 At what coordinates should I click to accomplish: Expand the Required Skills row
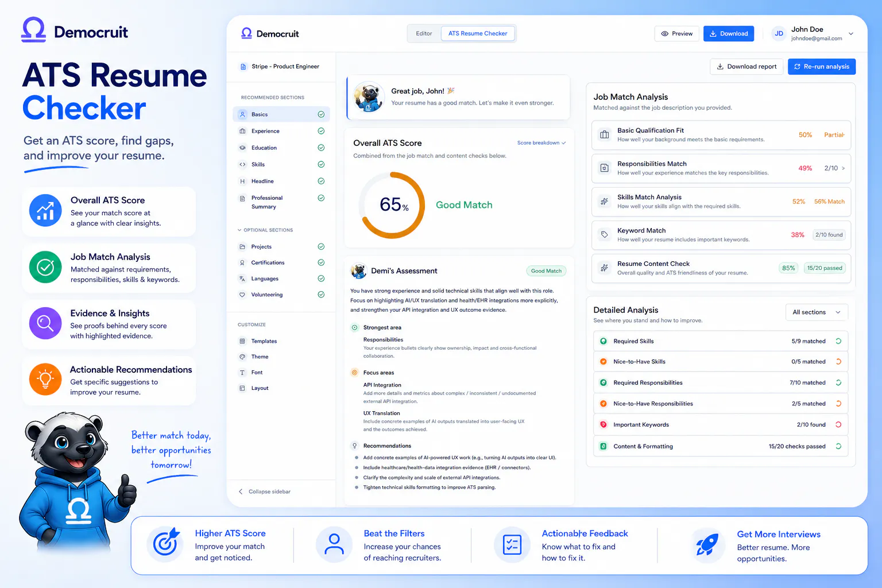[x=720, y=341]
